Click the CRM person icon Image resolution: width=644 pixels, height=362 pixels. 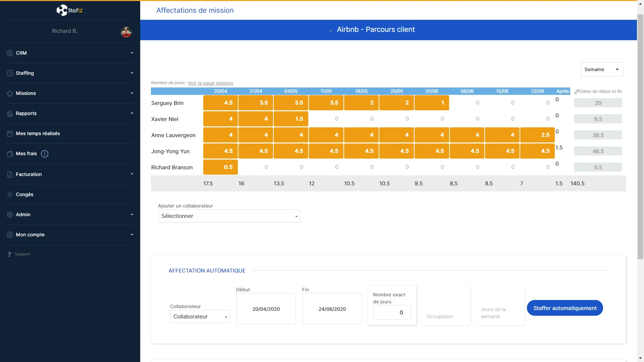click(10, 53)
